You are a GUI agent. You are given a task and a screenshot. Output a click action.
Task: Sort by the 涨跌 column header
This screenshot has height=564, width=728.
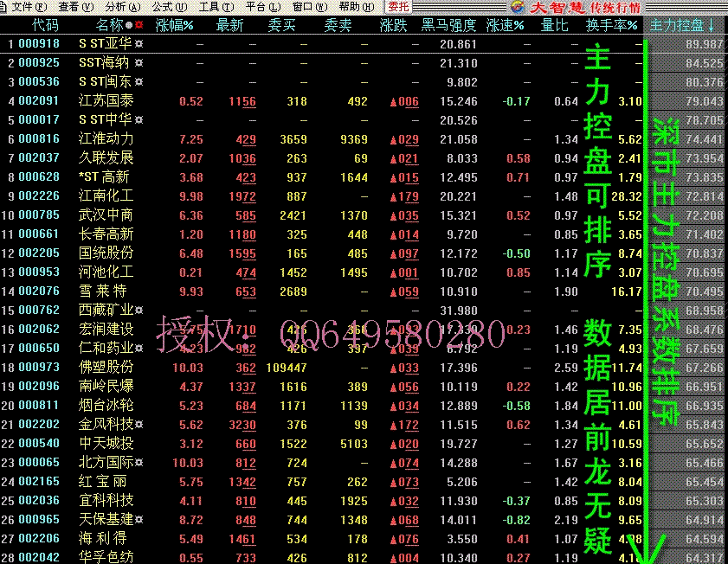point(393,25)
